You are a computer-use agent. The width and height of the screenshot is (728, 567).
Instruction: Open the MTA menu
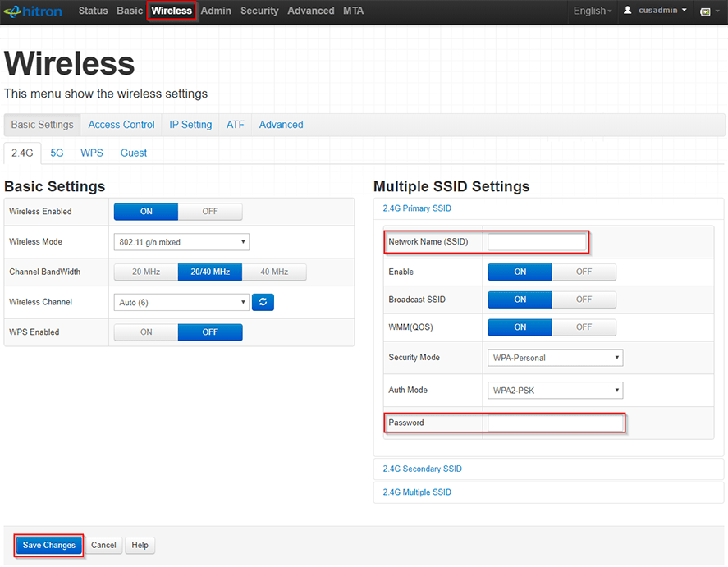353,11
